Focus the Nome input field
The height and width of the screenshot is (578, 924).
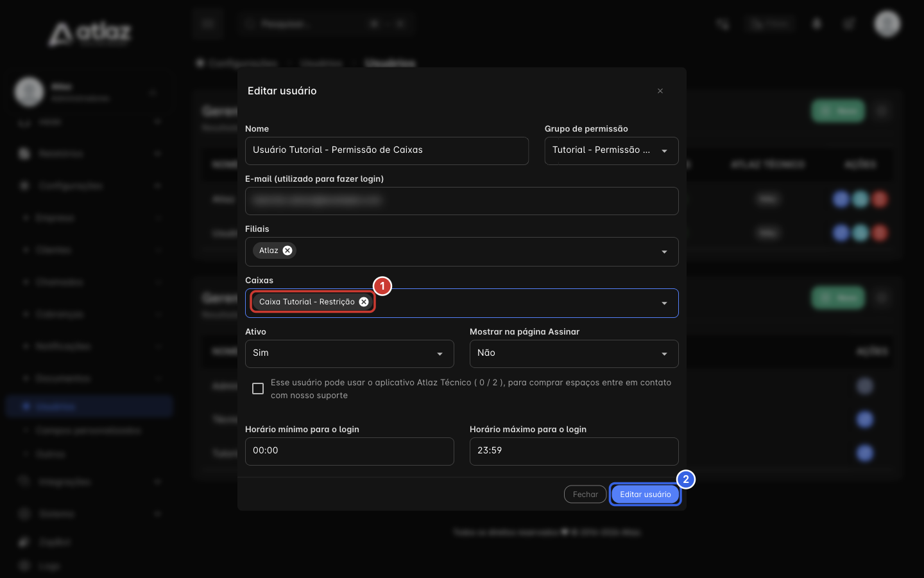(x=387, y=151)
